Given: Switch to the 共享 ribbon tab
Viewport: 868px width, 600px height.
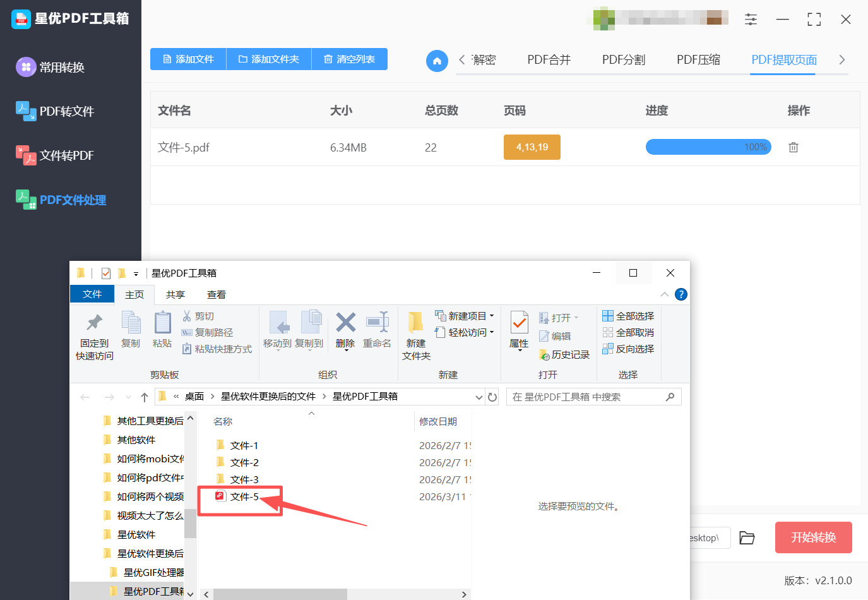Looking at the screenshot, I should point(175,295).
